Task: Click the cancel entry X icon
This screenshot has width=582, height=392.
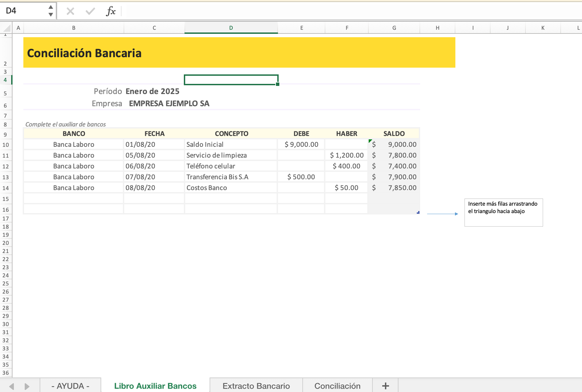Action: tap(70, 11)
